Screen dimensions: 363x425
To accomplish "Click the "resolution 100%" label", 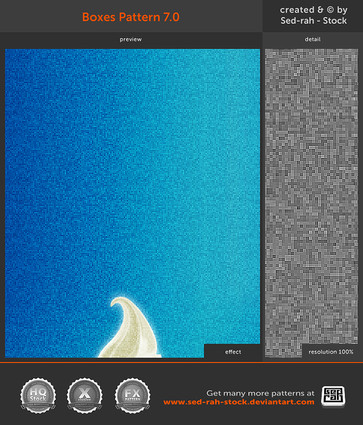I will [330, 352].
